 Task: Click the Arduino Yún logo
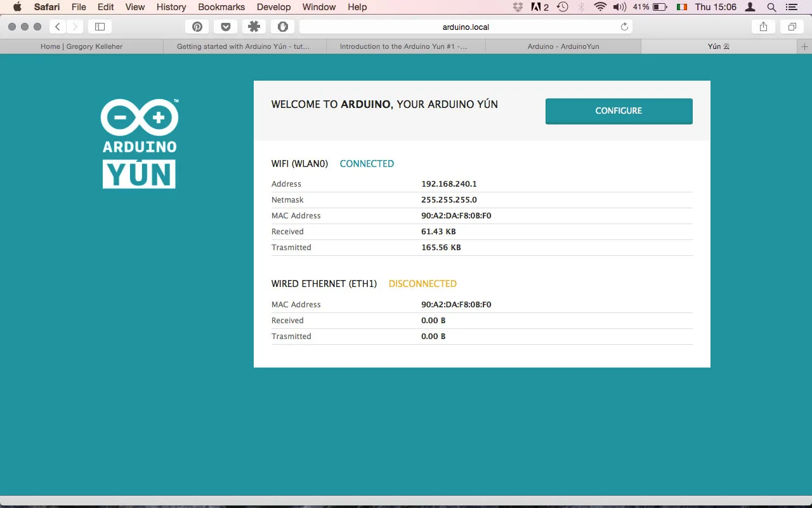click(140, 144)
